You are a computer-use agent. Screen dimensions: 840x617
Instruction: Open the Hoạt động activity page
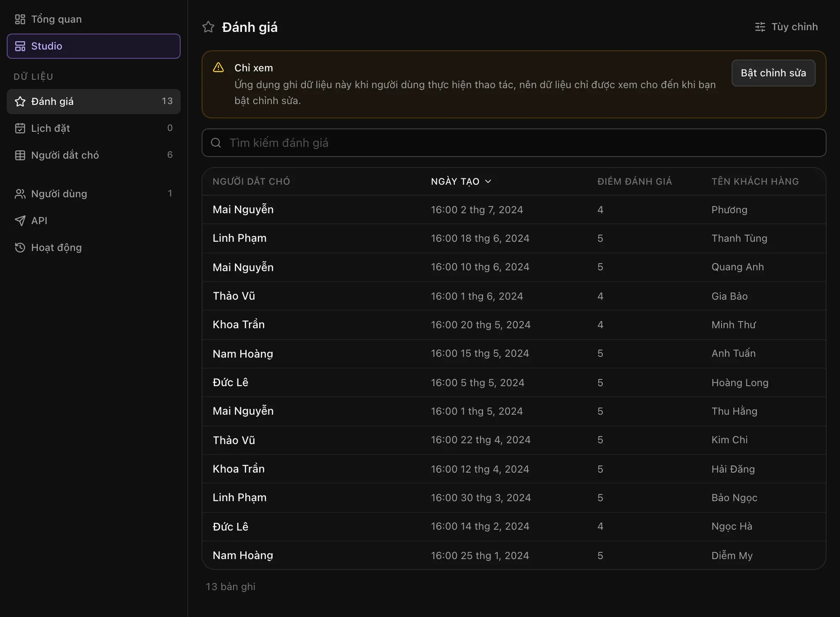(x=94, y=248)
